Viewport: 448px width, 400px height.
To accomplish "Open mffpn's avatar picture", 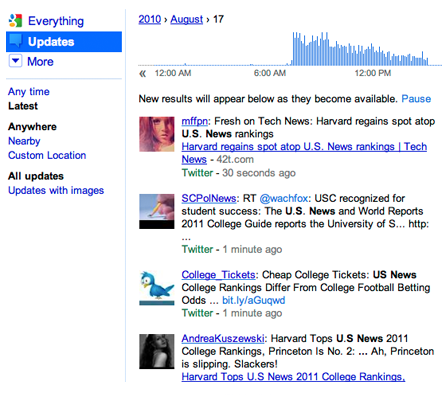I will [157, 134].
